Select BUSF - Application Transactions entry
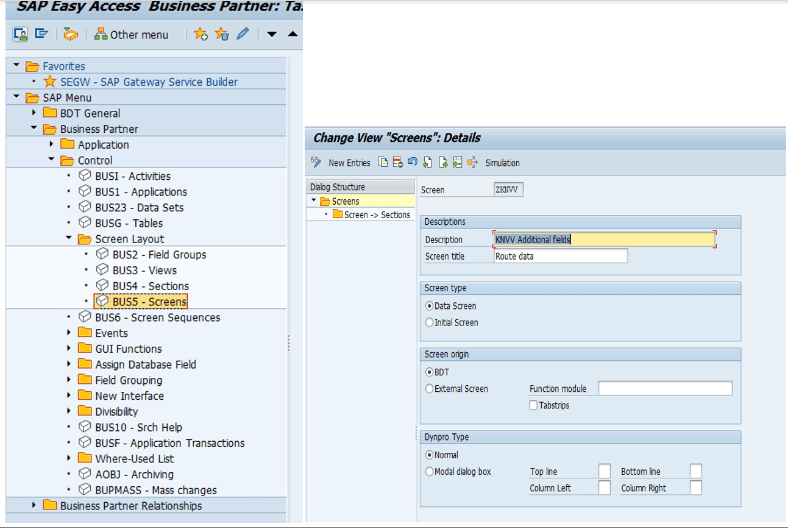788x532 pixels. click(169, 443)
